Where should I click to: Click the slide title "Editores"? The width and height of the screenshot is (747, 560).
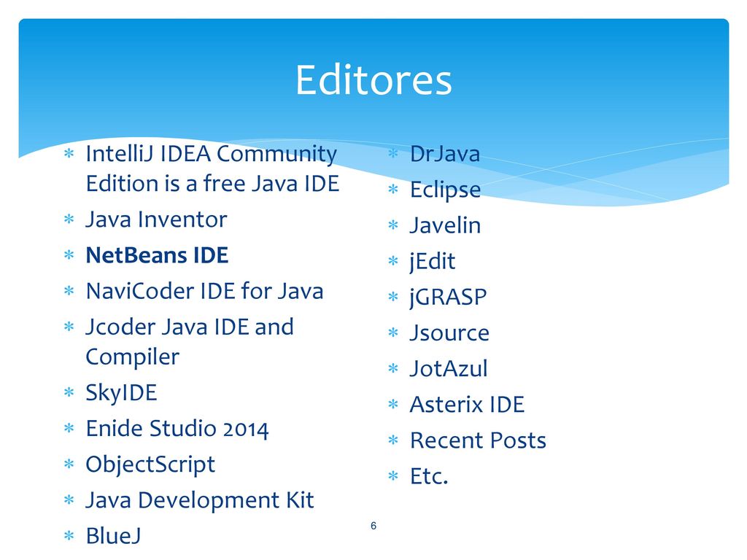(373, 79)
